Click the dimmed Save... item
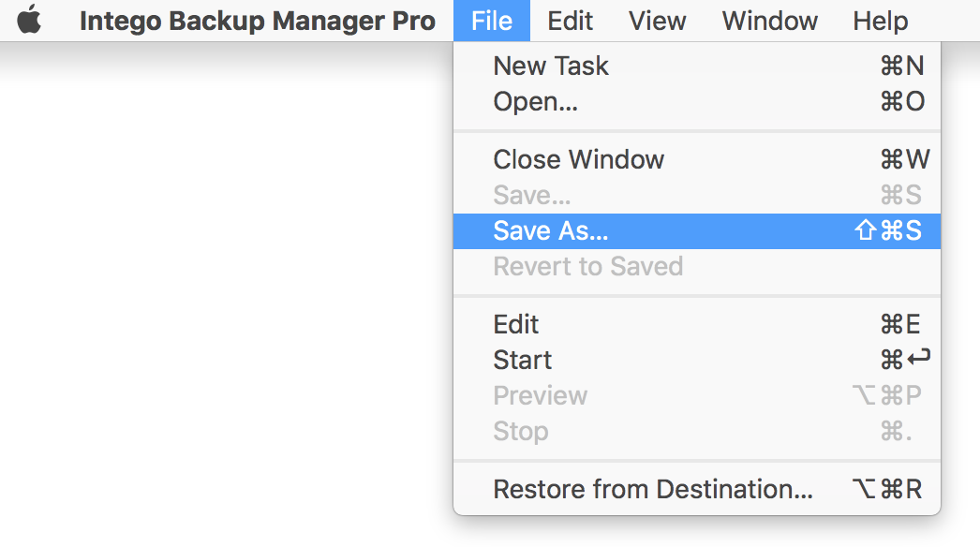The image size is (980, 547). [697, 195]
